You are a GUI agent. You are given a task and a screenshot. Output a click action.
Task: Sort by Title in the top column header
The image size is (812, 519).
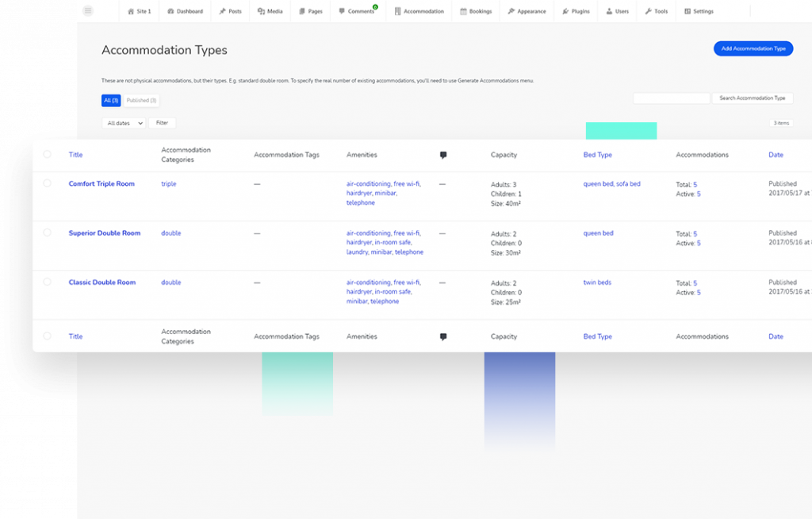(x=75, y=155)
